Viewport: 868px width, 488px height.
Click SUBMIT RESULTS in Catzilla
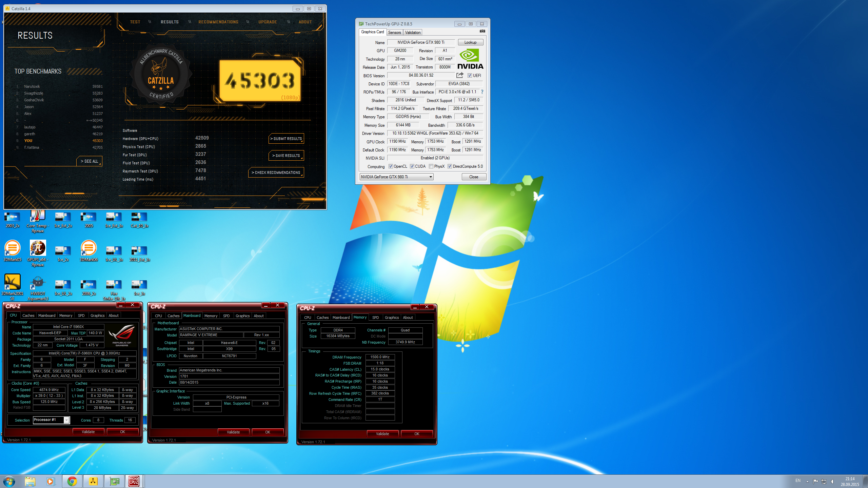pos(286,139)
